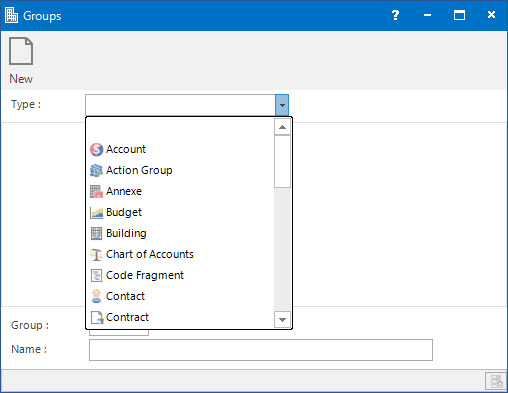Pick the Budget chart icon
This screenshot has height=393, width=508.
tap(97, 212)
